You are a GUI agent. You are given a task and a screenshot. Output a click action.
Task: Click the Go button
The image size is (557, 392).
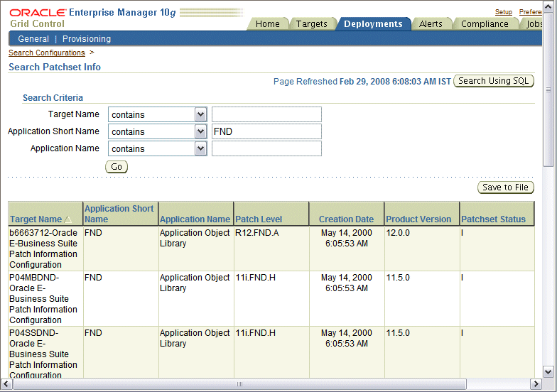(117, 166)
